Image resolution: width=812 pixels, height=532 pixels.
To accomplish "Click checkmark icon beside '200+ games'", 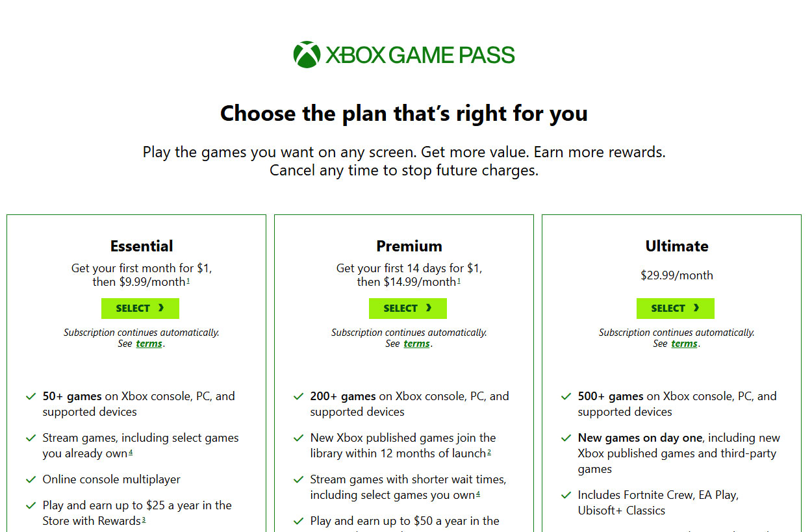I will [x=298, y=396].
